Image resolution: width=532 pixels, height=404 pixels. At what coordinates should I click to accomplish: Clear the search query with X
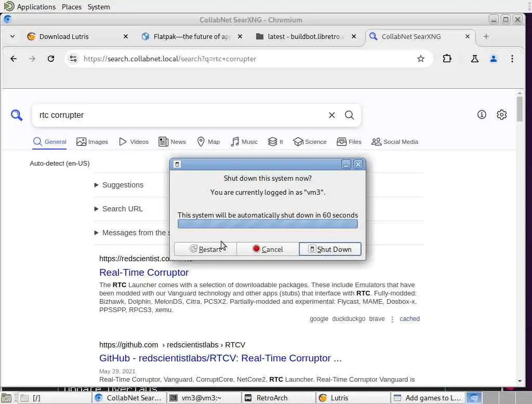tap(331, 115)
